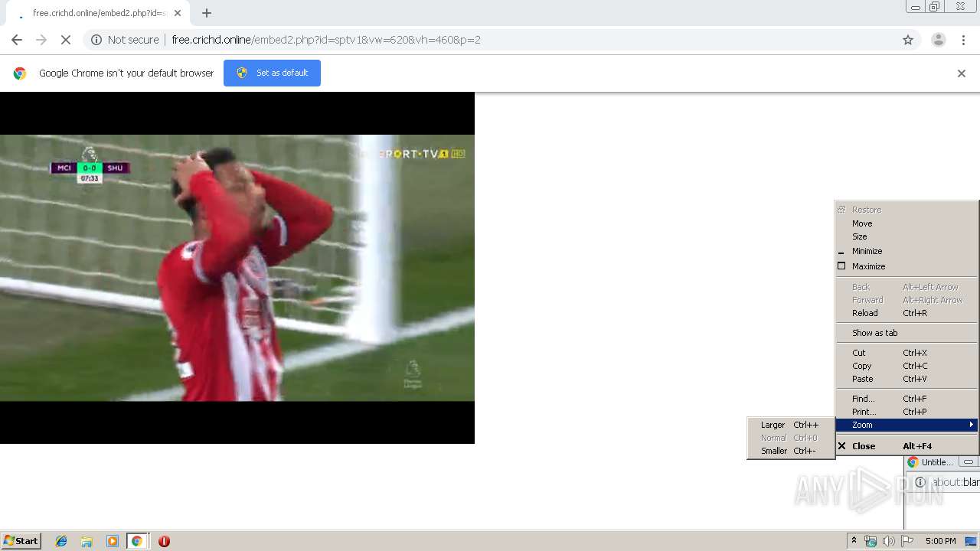Click the Untitled popup window title
Screen dimensions: 980x551
[937, 462]
